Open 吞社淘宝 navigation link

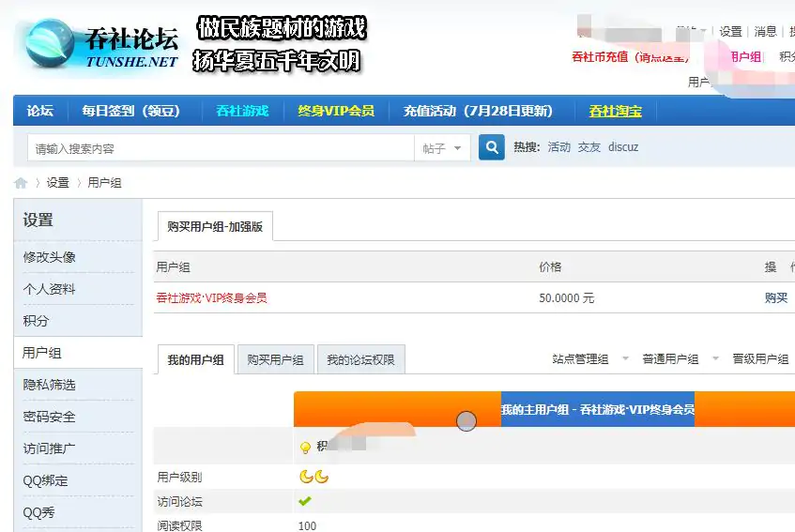616,111
